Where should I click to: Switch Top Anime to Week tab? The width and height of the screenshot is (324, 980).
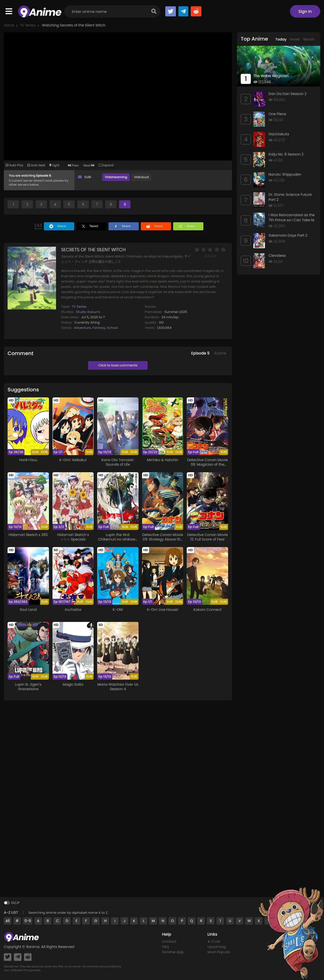click(295, 39)
